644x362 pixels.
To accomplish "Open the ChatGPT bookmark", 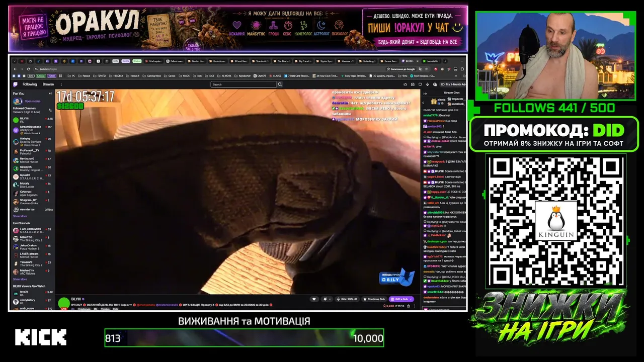I will [x=261, y=76].
